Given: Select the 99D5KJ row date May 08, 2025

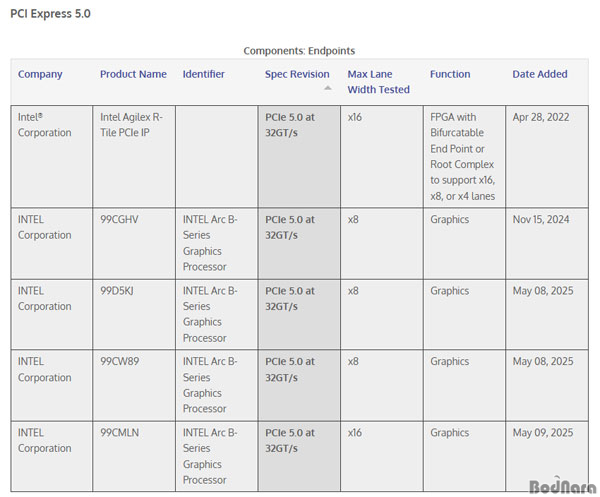Looking at the screenshot, I should (x=543, y=291).
